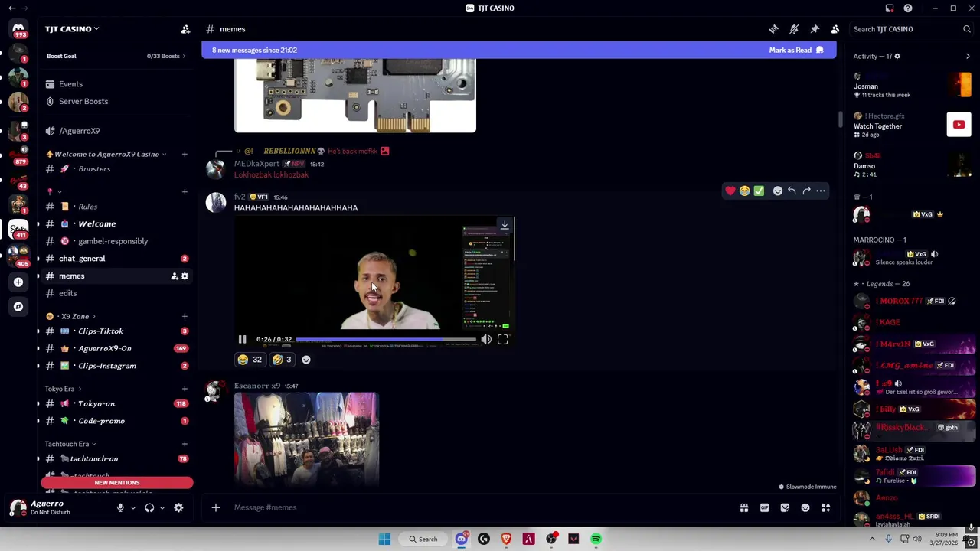Open the Events item in sidebar

115,84
